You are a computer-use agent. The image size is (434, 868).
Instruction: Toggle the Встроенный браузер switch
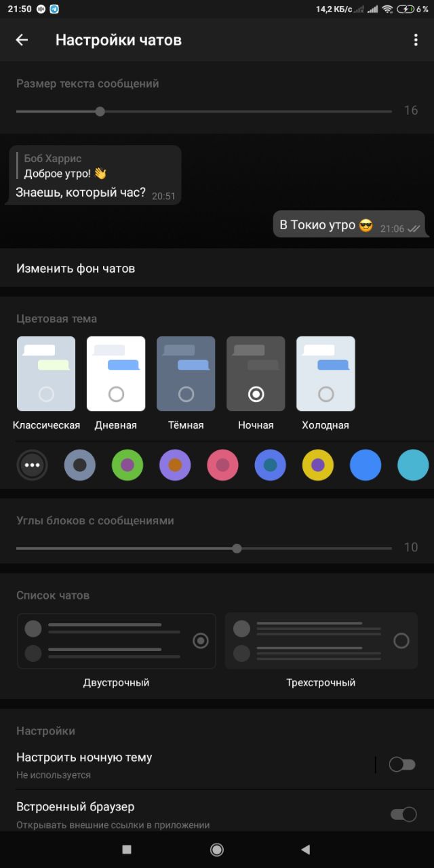tap(403, 814)
